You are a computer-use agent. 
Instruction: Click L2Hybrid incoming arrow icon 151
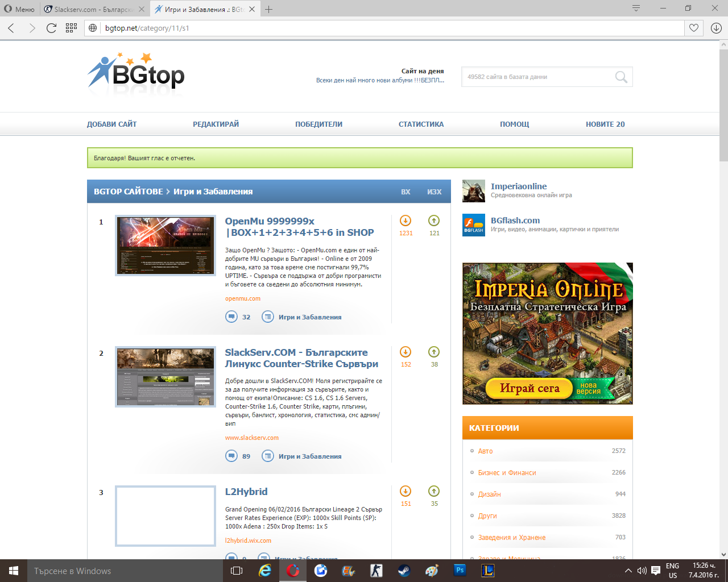point(406,491)
